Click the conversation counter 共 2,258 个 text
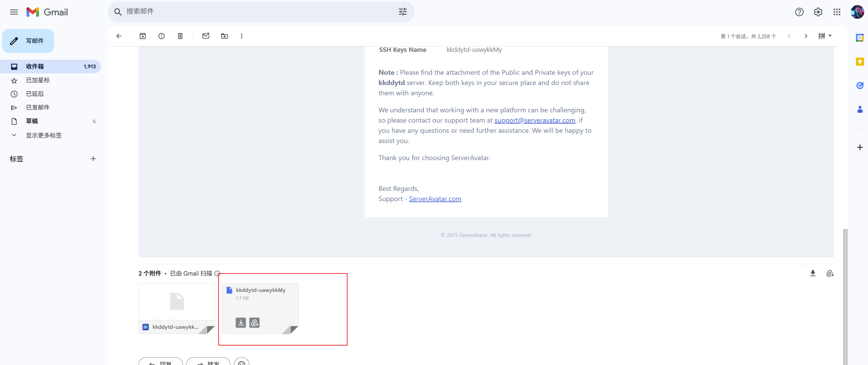 click(x=764, y=36)
